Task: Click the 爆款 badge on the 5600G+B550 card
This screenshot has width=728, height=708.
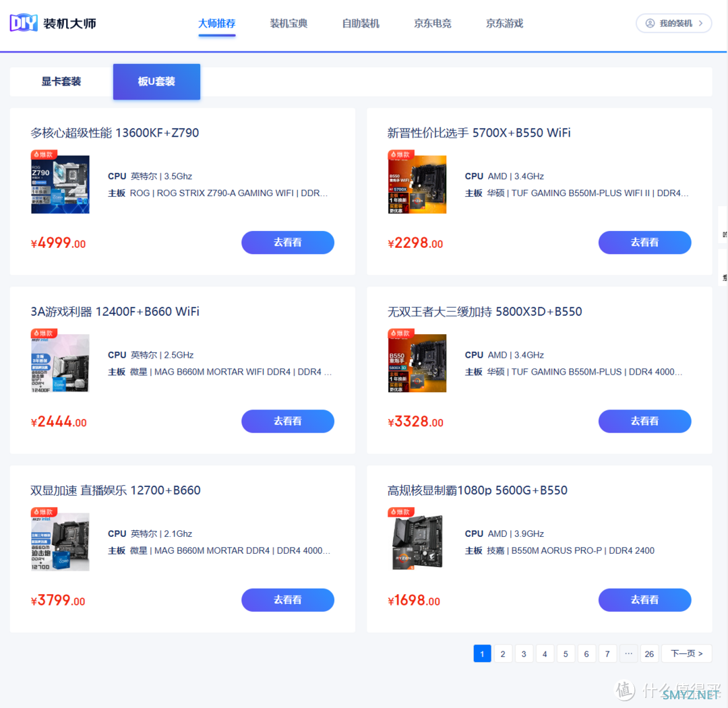Action: [x=400, y=512]
